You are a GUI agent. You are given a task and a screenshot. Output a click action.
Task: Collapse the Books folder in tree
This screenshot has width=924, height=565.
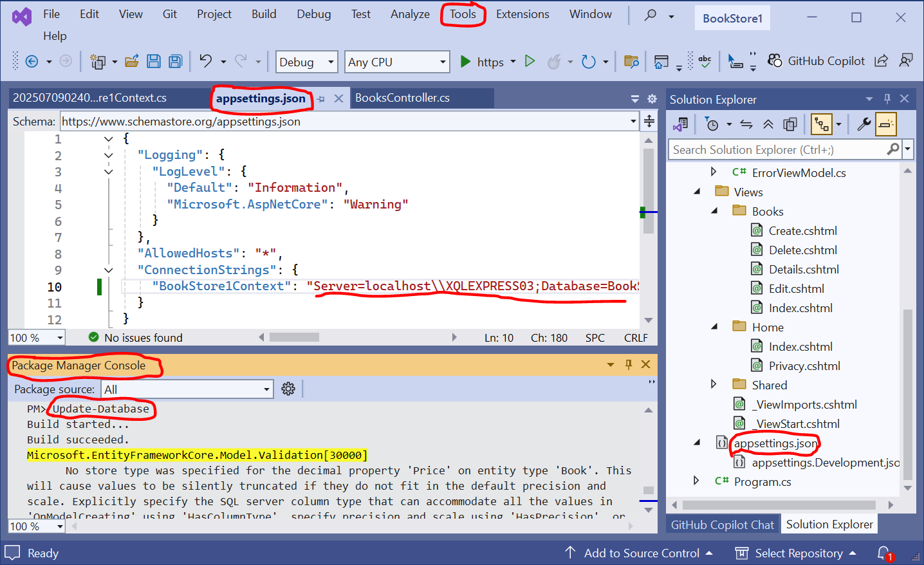[x=714, y=211]
